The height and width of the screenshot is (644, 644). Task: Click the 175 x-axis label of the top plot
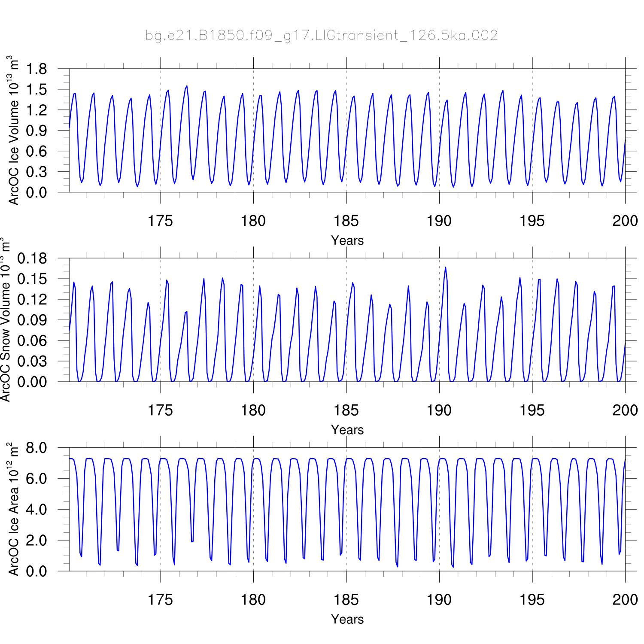pos(160,221)
